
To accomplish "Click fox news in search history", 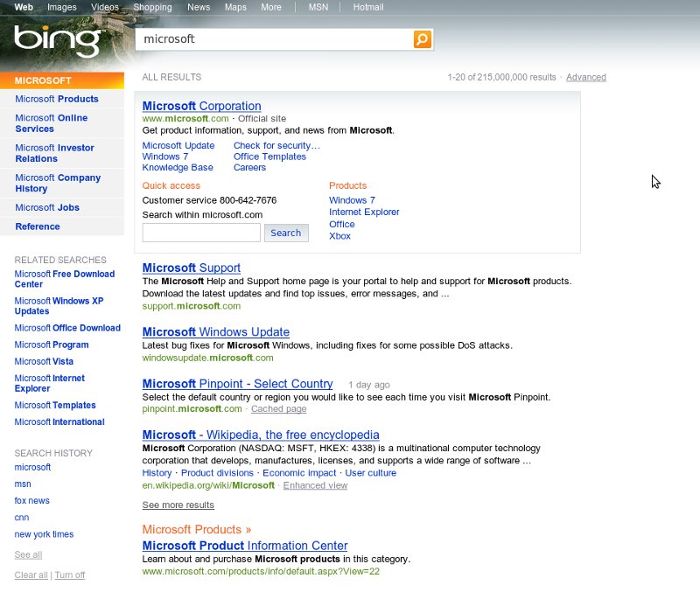I will [x=31, y=500].
